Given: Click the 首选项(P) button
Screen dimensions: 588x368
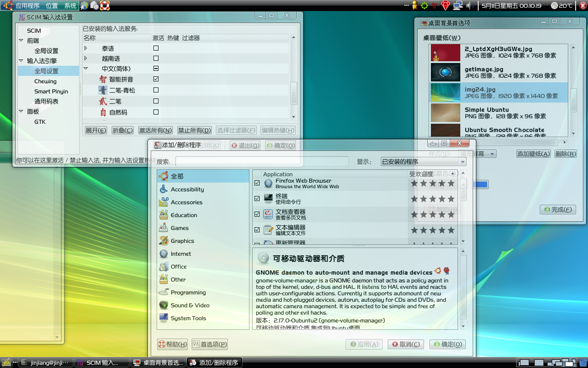Looking at the screenshot, I should click(x=209, y=344).
